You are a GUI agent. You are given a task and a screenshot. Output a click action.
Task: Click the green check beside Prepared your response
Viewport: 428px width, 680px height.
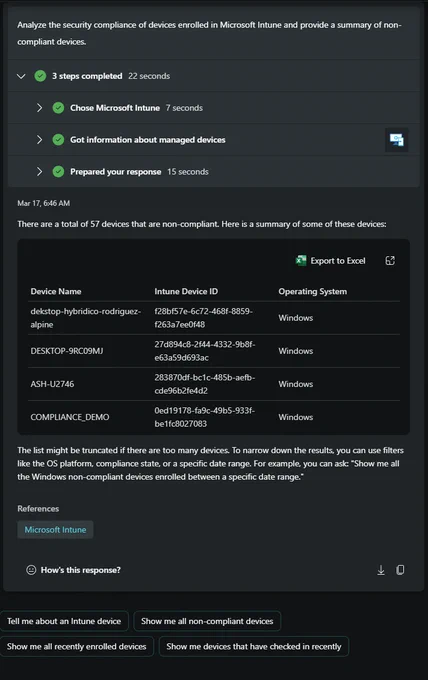[58, 172]
